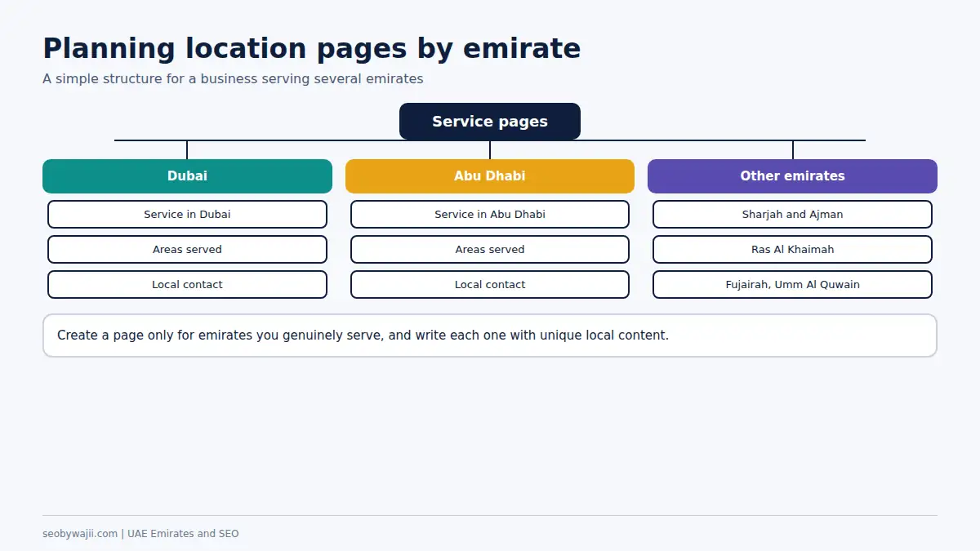Select the Dubai column header
This screenshot has width=980, height=551.
tap(187, 176)
